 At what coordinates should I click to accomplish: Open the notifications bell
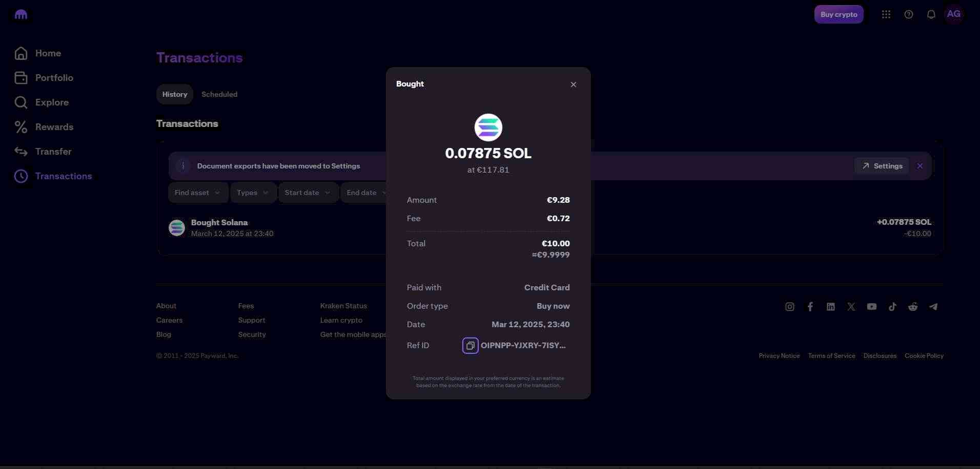tap(931, 14)
